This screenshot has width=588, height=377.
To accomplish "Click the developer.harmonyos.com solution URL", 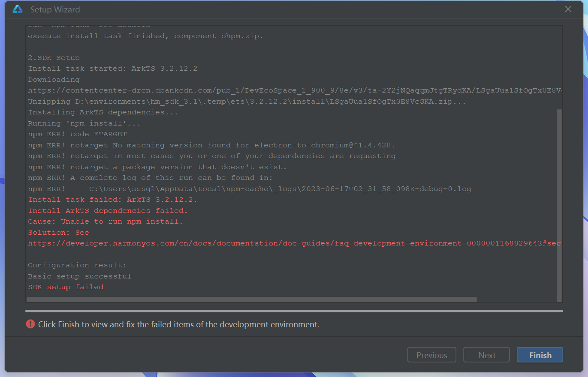I will (295, 243).
